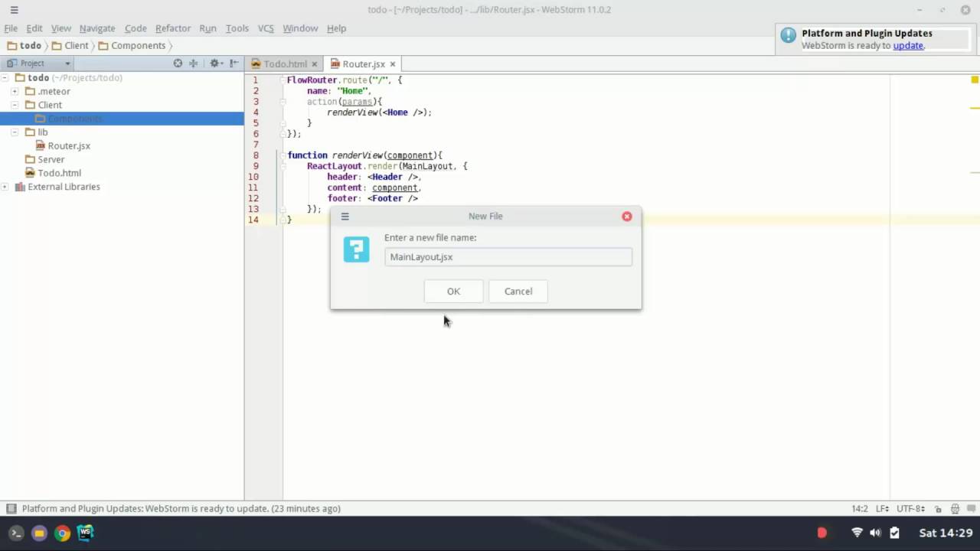This screenshot has width=980, height=551.
Task: Open the View menu
Action: pos(61,28)
